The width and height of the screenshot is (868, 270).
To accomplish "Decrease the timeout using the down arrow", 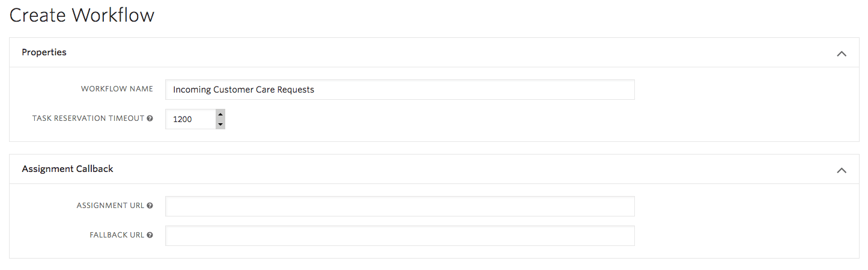I will (220, 124).
